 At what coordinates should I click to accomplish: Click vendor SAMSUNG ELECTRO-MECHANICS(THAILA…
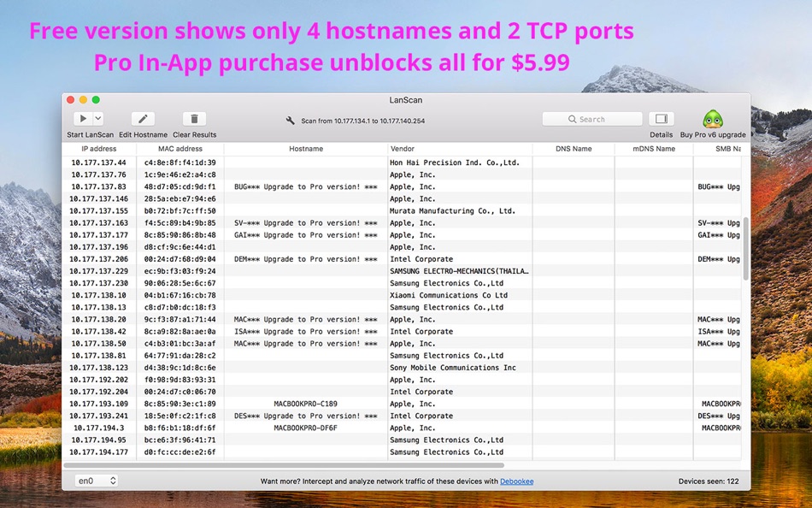[459, 271]
